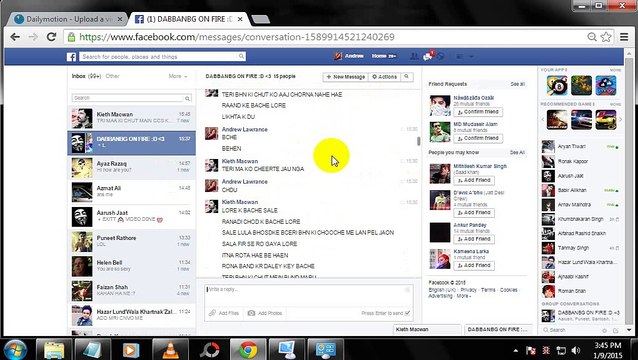Open the Chrome menu hamburger icon
The width and height of the screenshot is (638, 360).
tap(624, 37)
